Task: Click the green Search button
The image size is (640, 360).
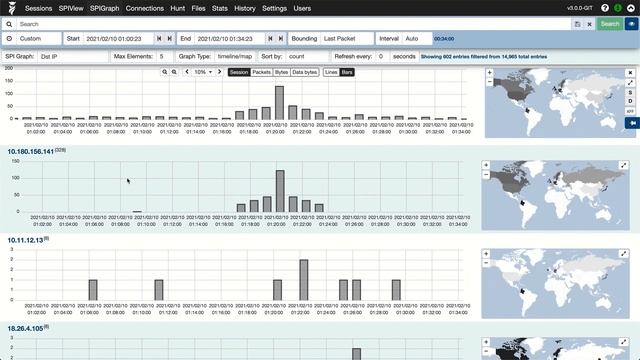Action: (610, 24)
